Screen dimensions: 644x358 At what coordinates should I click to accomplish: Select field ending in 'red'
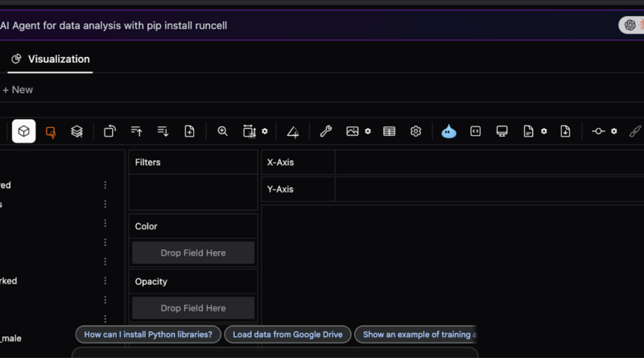(x=6, y=185)
